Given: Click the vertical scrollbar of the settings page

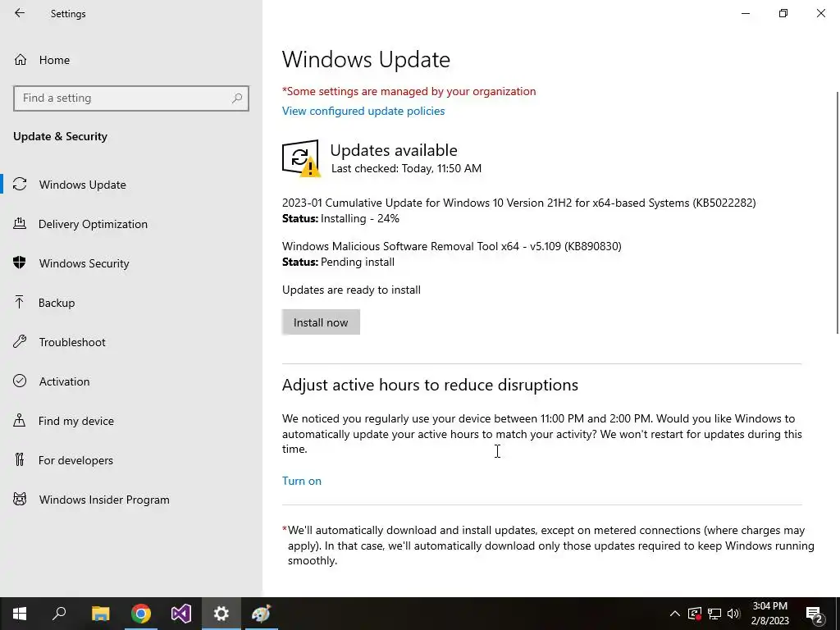Looking at the screenshot, I should click(x=838, y=212).
